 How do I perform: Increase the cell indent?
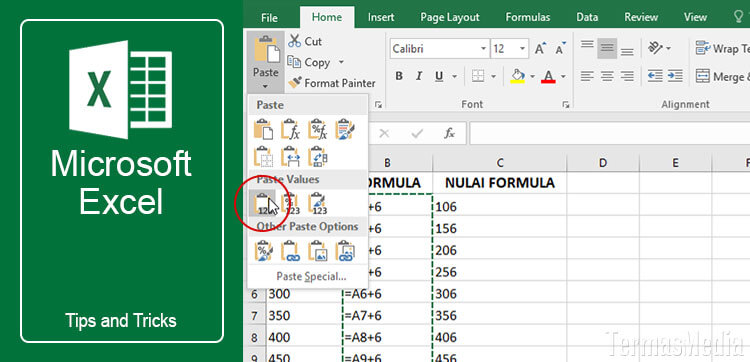click(x=675, y=76)
